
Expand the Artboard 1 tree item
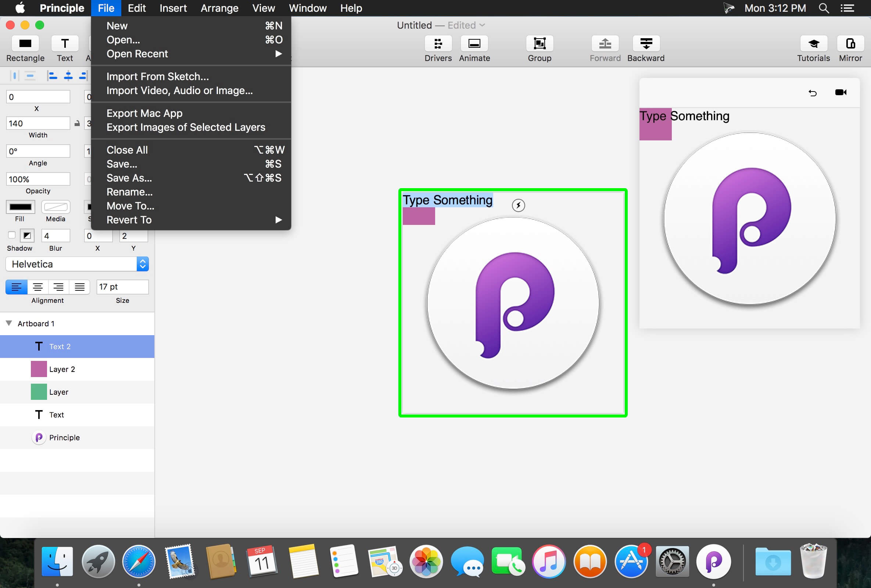pos(8,323)
